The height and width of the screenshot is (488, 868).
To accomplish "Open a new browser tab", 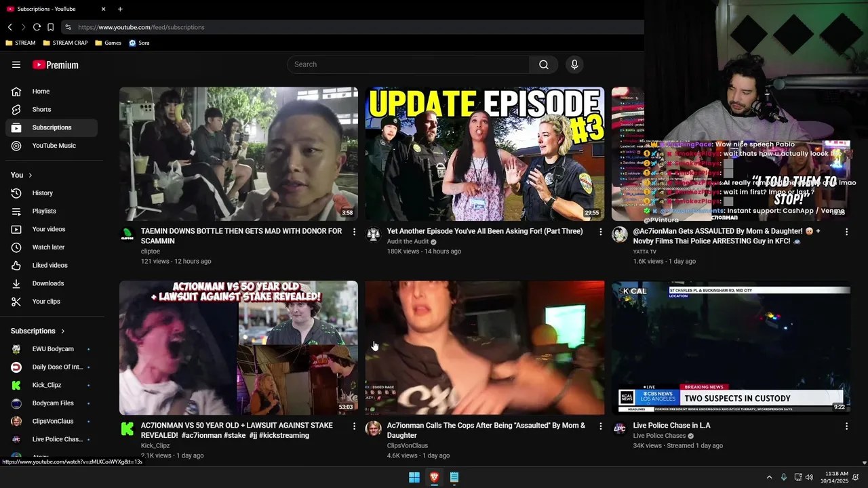I will click(x=120, y=9).
